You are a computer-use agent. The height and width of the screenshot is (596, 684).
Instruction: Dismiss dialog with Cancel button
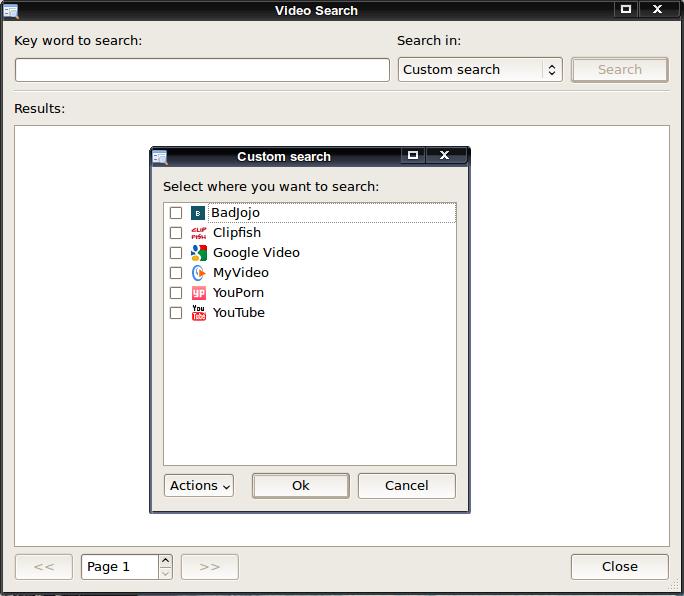pyautogui.click(x=407, y=486)
